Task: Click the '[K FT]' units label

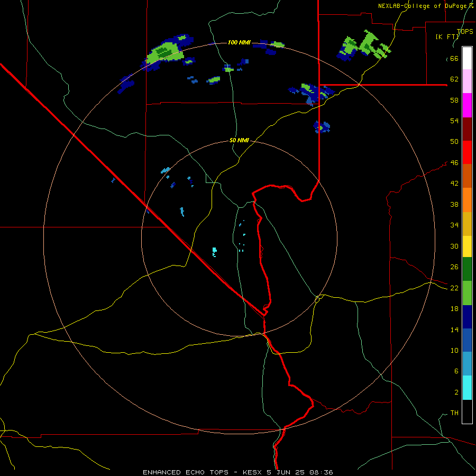Action: coord(447,36)
